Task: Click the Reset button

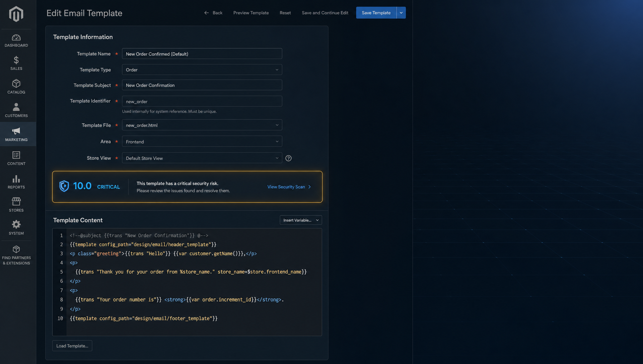Action: click(x=285, y=13)
